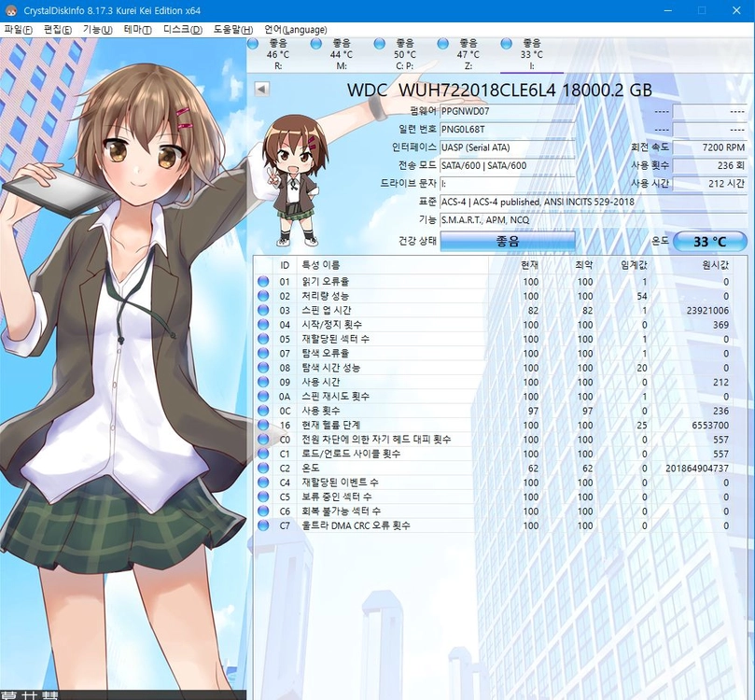Click status orb for 사용 시간 attribute row
755x700 pixels.
pyautogui.click(x=263, y=382)
